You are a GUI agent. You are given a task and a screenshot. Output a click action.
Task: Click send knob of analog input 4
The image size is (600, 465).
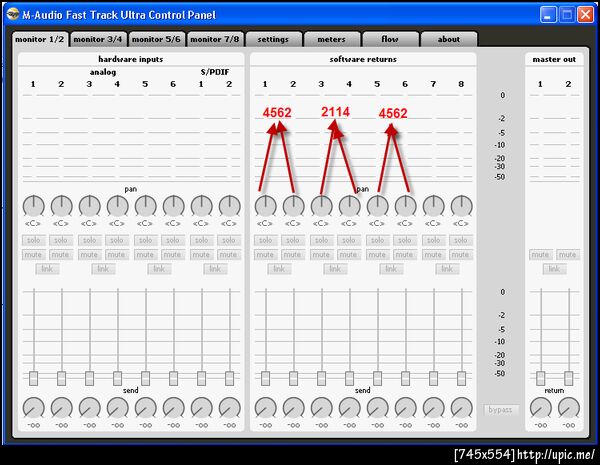tap(117, 408)
